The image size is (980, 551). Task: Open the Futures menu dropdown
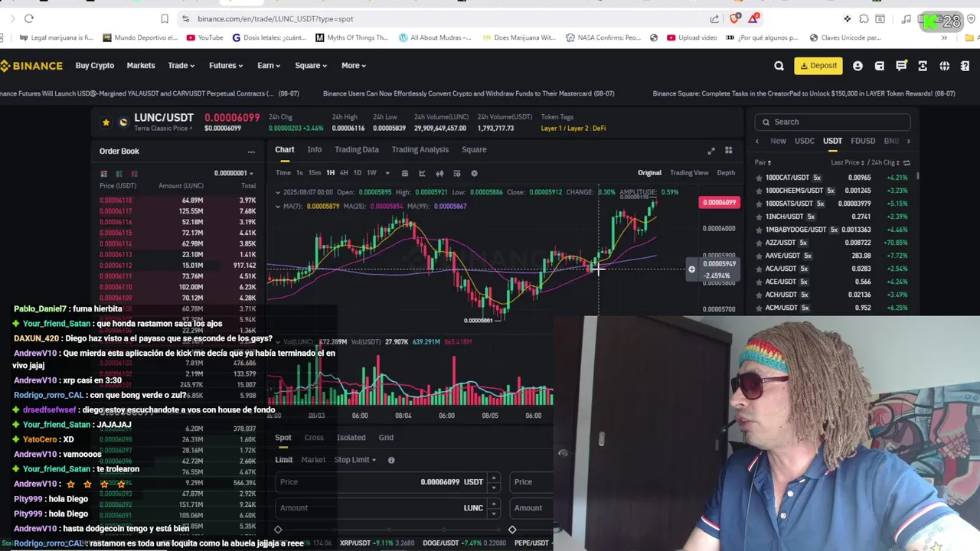(226, 66)
